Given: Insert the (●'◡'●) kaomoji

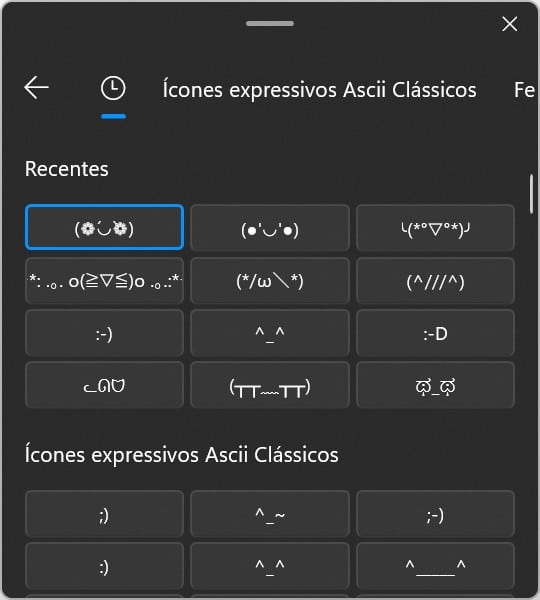Looking at the screenshot, I should 270,227.
